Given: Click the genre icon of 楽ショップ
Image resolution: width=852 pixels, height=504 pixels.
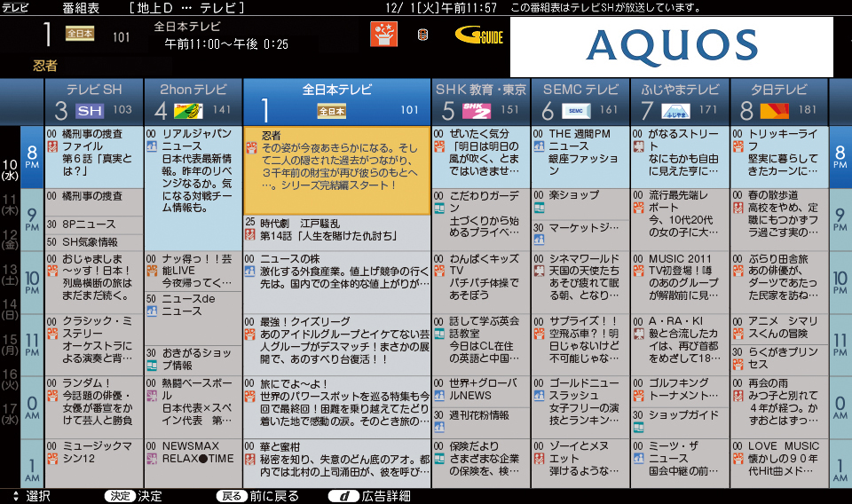Looking at the screenshot, I should [x=539, y=208].
